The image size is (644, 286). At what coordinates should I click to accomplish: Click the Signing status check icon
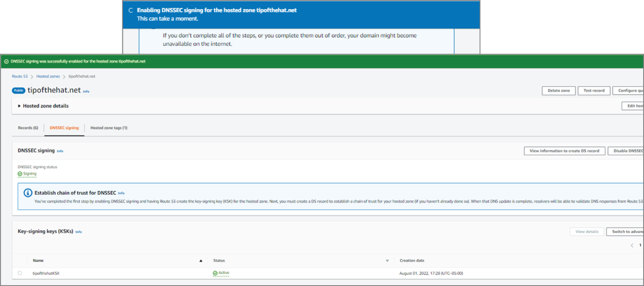click(20, 174)
